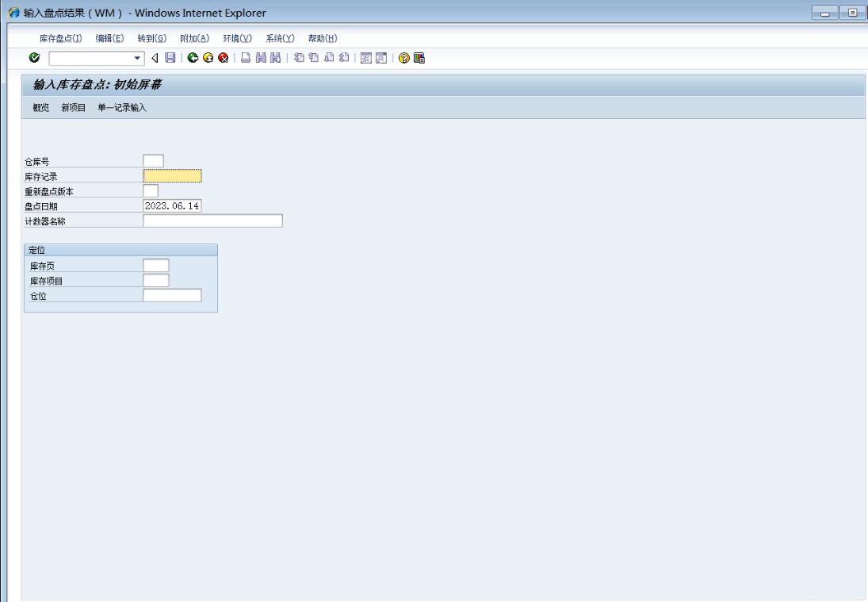868x602 pixels.
Task: Expand the command field dropdown arrow
Action: click(136, 58)
